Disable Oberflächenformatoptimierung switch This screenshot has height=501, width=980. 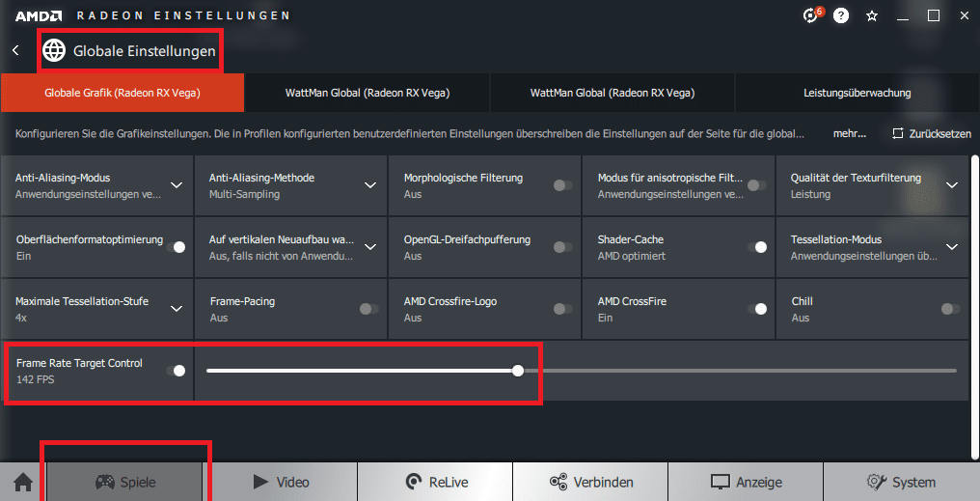coord(176,247)
